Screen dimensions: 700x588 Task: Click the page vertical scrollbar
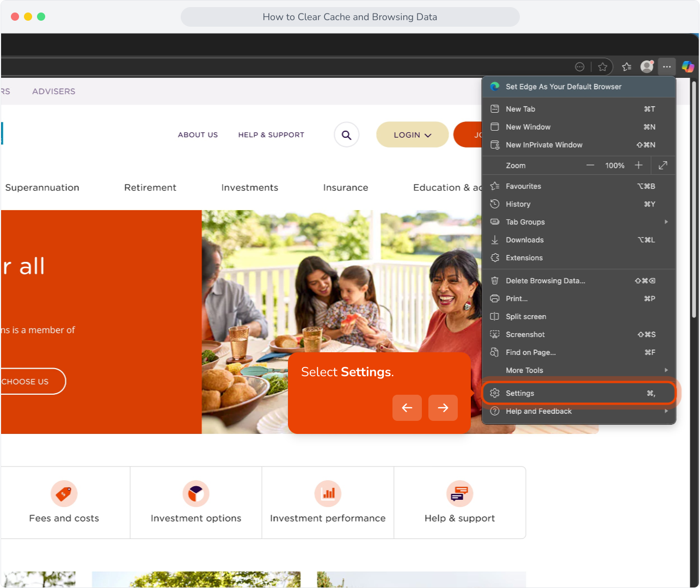[x=694, y=199]
